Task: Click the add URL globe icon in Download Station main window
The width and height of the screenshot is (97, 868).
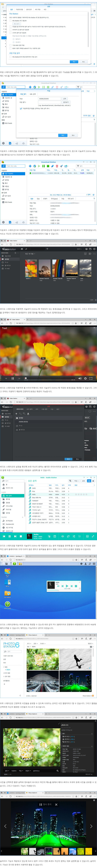Action: tap(35, 166)
